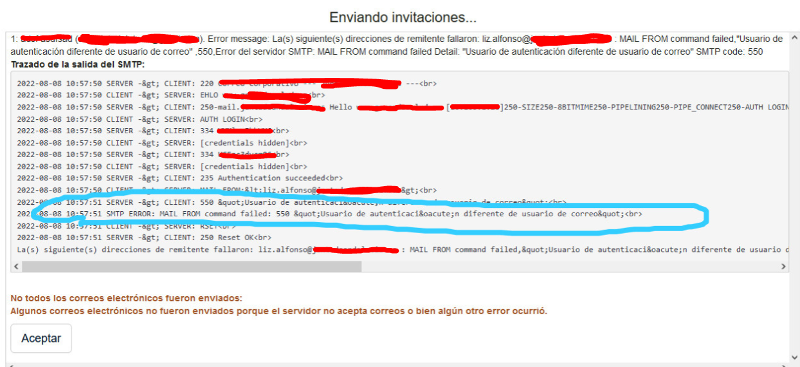Viewport: 800px width, 367px height.
Task: Select the "Algunos correos electrónicos no fueron enviados" message
Action: [279, 311]
